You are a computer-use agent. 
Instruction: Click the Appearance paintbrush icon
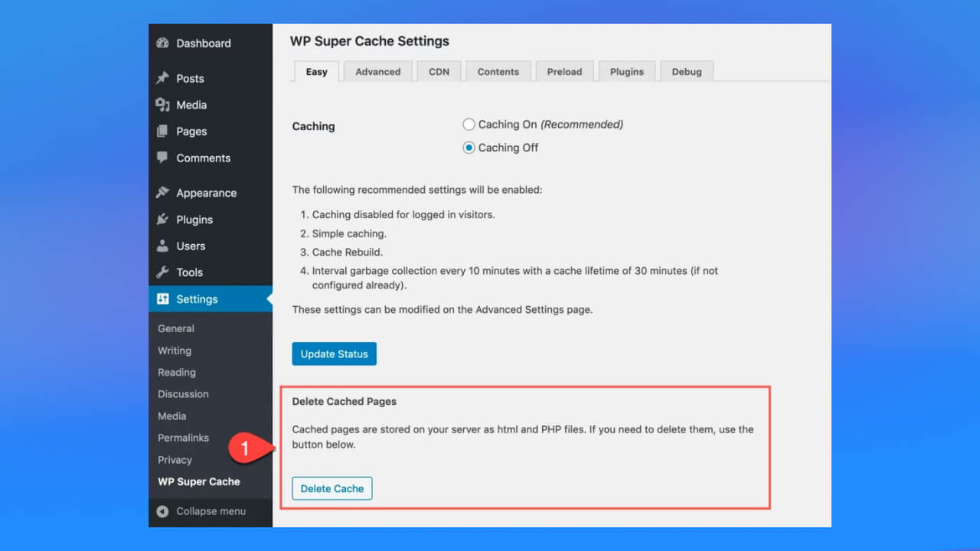pos(162,193)
